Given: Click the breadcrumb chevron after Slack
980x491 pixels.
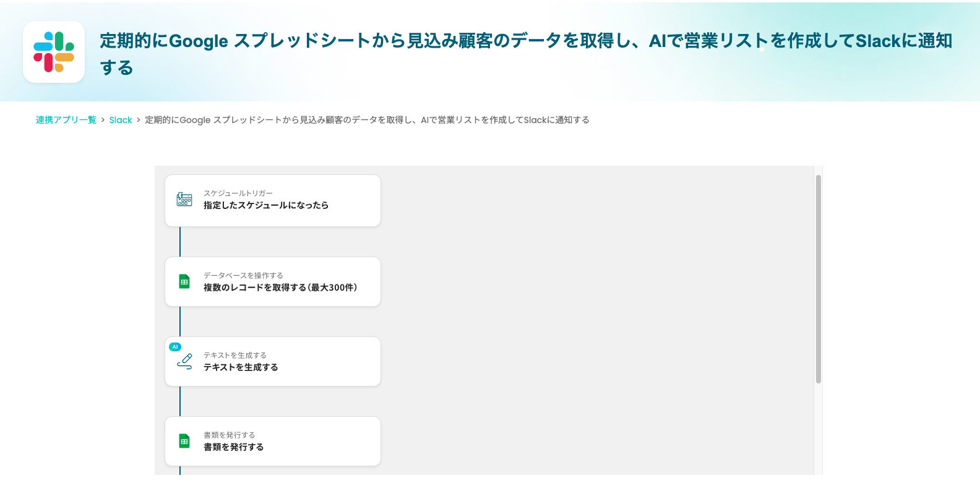Looking at the screenshot, I should 139,120.
